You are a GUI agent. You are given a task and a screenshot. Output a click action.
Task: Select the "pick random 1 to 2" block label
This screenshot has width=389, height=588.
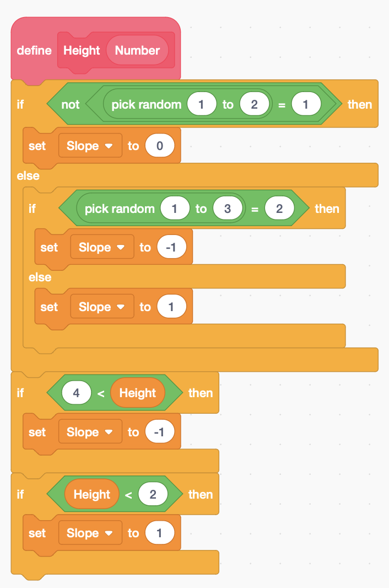[146, 105]
